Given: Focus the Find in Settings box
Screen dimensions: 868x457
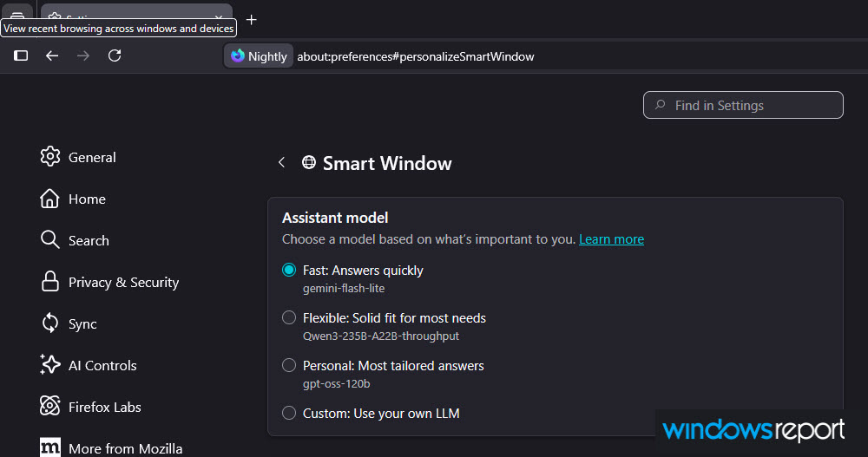Looking at the screenshot, I should (743, 105).
